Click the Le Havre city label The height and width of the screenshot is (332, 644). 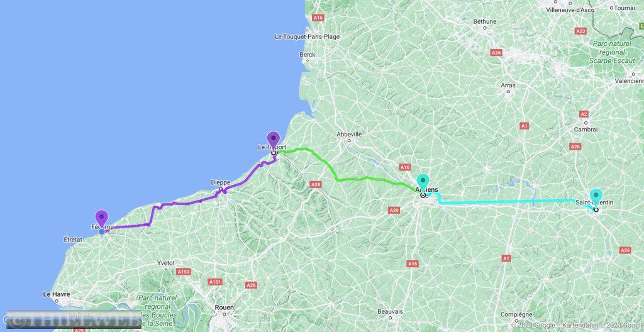click(57, 295)
